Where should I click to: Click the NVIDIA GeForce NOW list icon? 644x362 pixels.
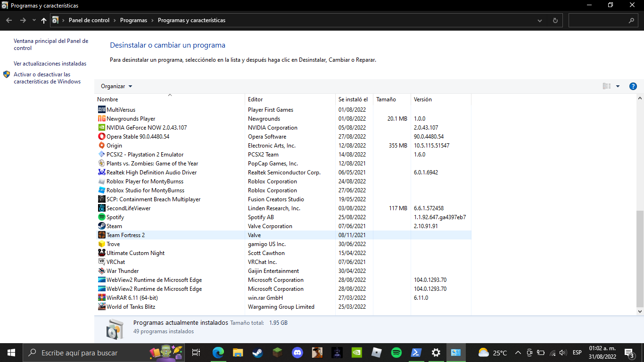coord(101,128)
